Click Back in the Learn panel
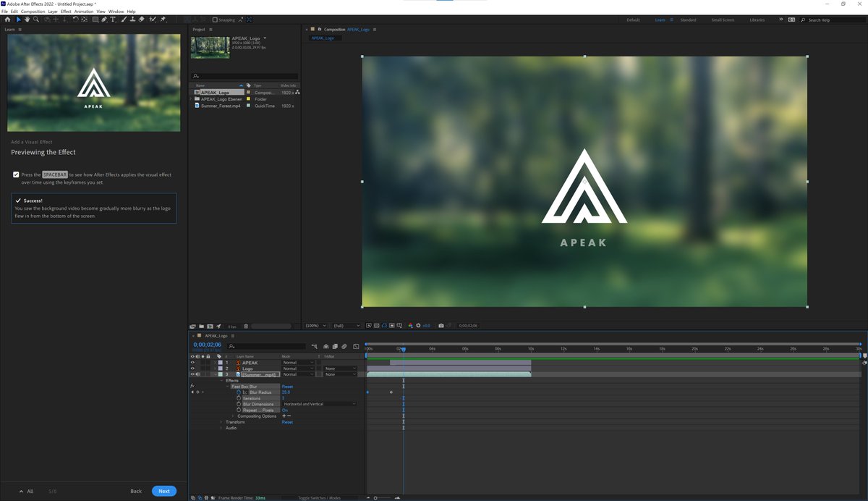The height and width of the screenshot is (501, 868). (x=136, y=491)
